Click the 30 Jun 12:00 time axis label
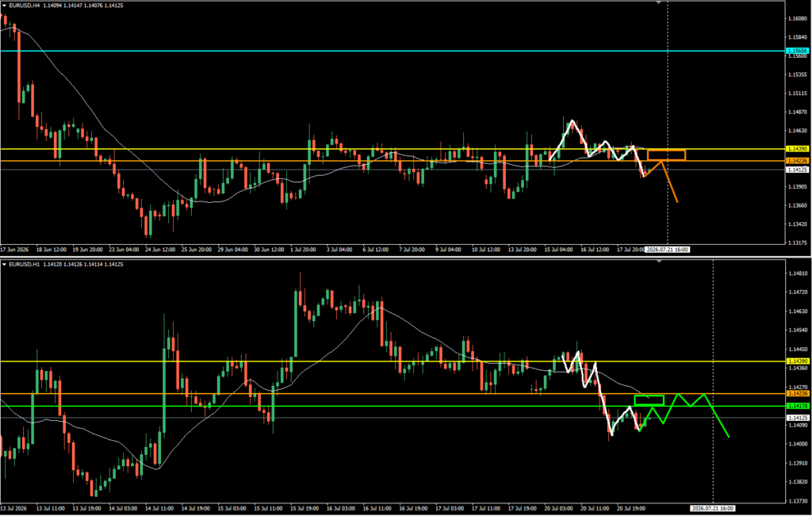Image resolution: width=812 pixels, height=516 pixels. coord(269,250)
